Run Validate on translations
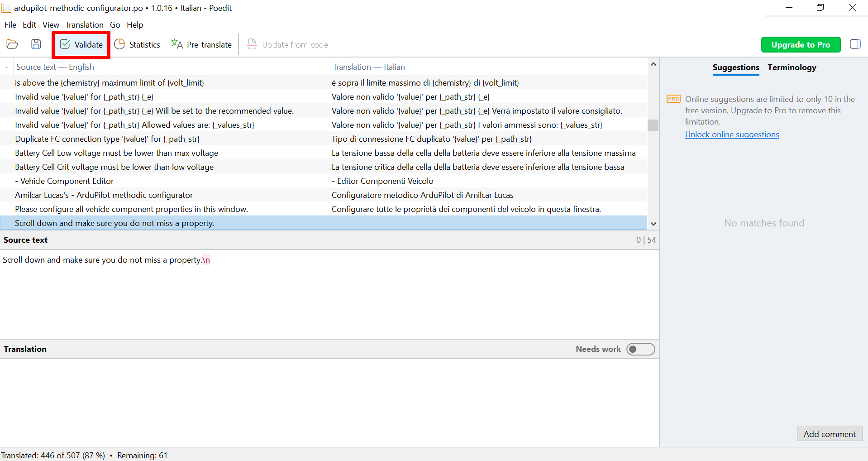 pyautogui.click(x=81, y=44)
